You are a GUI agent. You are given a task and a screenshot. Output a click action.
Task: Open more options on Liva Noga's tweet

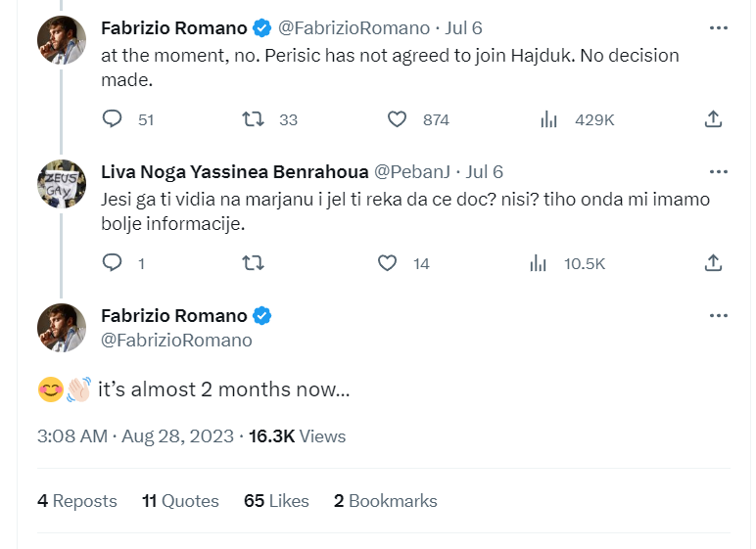(719, 172)
